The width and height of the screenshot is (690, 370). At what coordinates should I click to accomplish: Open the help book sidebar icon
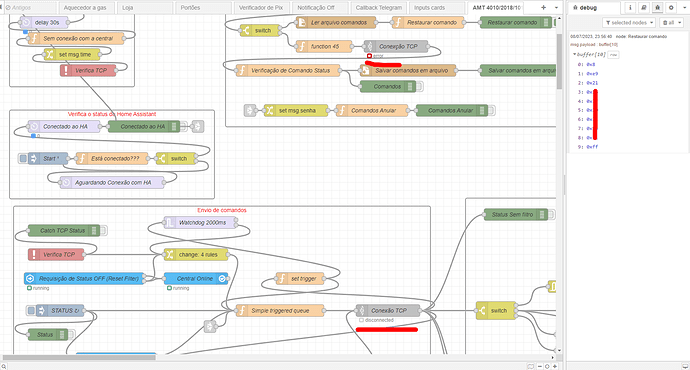click(644, 7)
